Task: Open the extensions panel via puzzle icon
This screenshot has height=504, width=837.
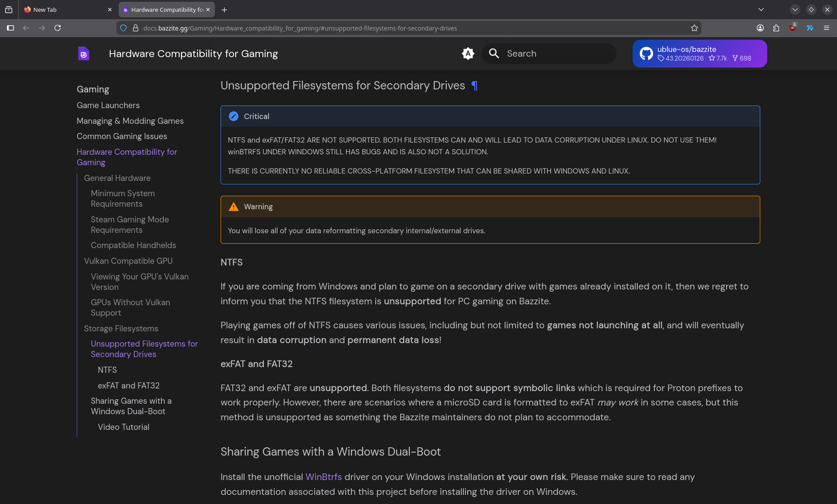Action: [776, 28]
